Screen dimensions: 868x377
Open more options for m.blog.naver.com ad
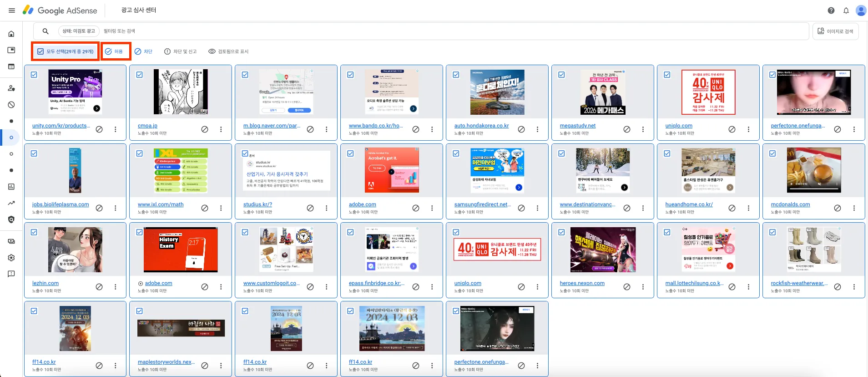(x=327, y=129)
